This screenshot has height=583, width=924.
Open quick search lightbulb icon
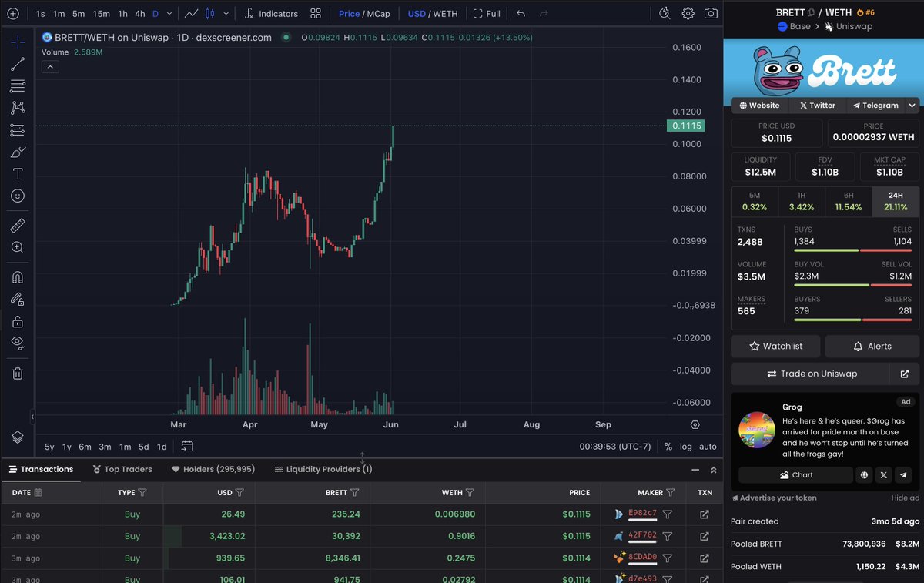[x=665, y=14]
